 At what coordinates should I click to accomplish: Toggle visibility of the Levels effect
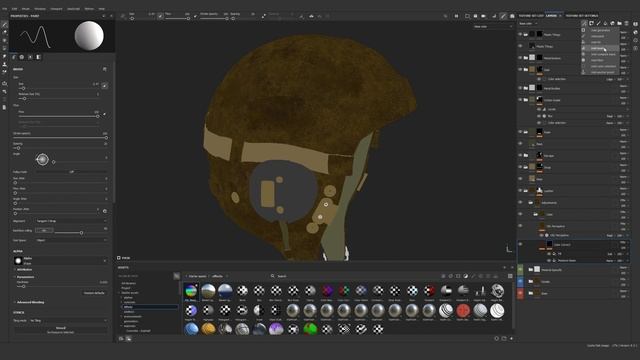pyautogui.click(x=539, y=109)
